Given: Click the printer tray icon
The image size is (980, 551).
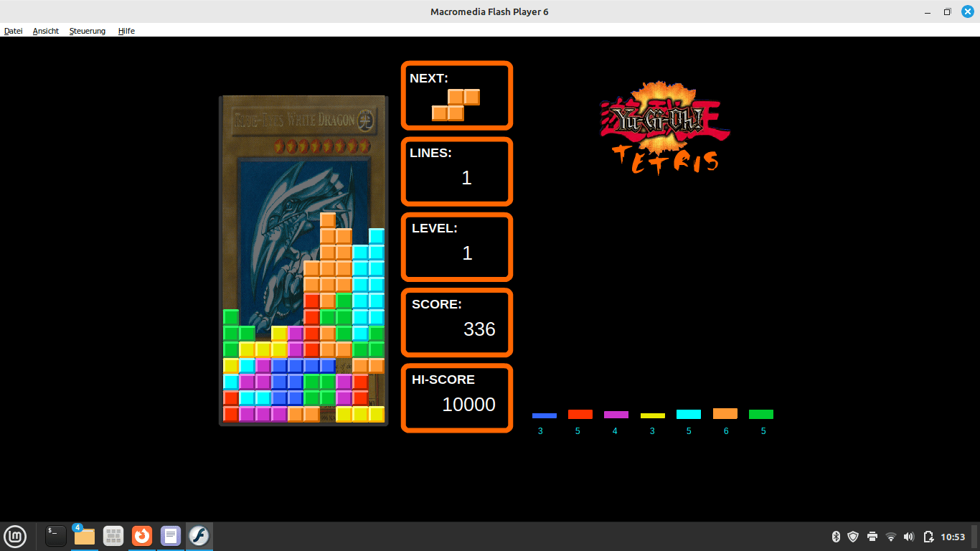Looking at the screenshot, I should click(x=872, y=537).
